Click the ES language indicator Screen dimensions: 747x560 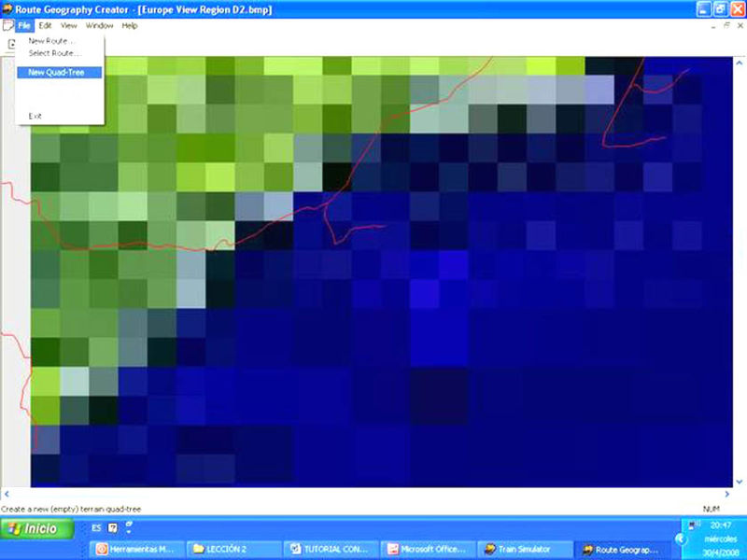point(96,528)
